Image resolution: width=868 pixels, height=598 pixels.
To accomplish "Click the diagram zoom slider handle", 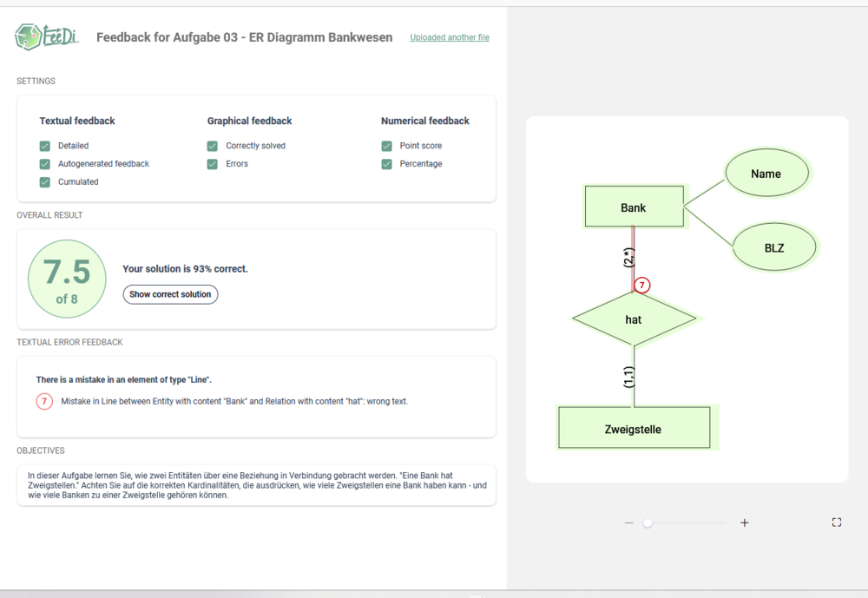I will 648,522.
